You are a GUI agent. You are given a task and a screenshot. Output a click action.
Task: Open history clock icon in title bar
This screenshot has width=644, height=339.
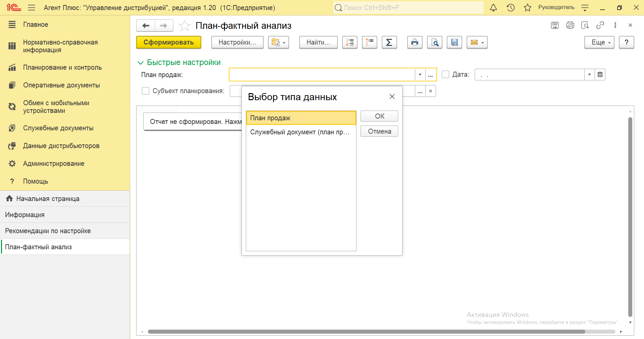(x=511, y=8)
